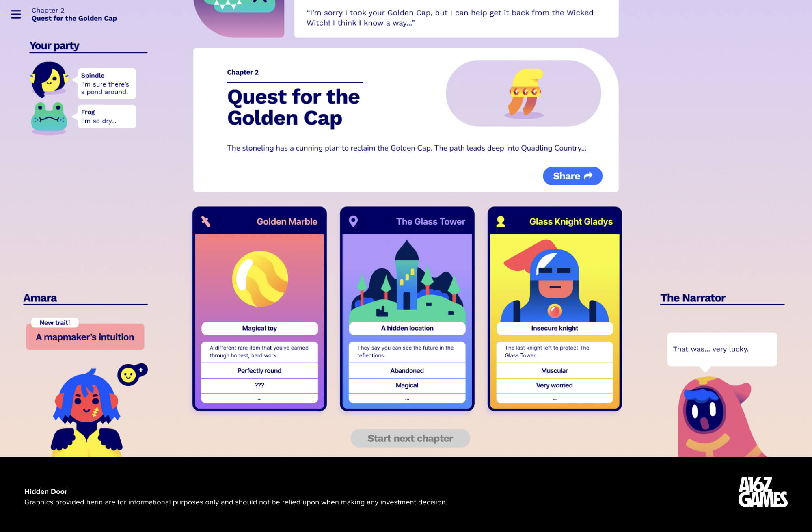Image resolution: width=812 pixels, height=532 pixels.
Task: Expand the Glass Knight Gladys card details
Action: click(x=553, y=398)
